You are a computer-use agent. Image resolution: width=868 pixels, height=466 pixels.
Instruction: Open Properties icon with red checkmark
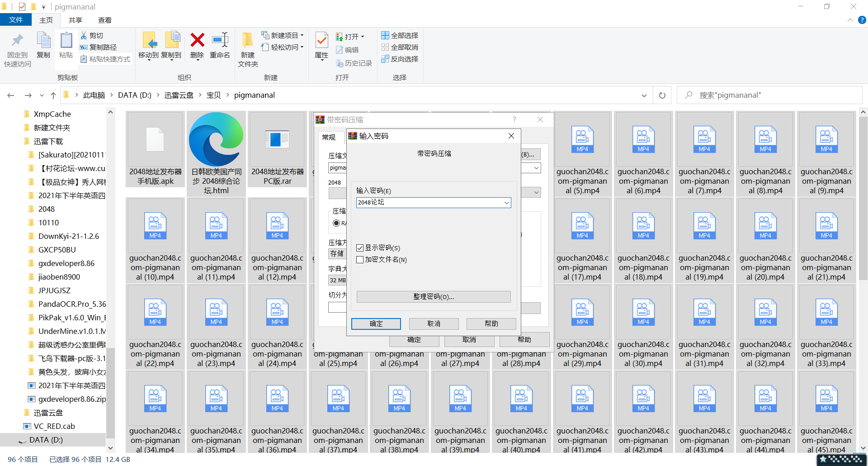point(321,41)
